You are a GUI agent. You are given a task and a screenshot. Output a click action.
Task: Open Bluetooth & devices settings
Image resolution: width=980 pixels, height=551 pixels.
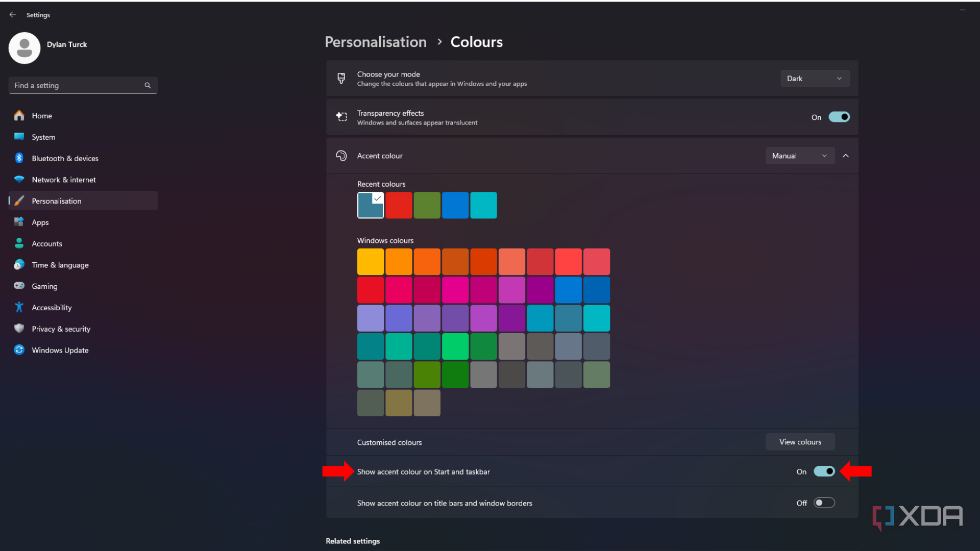point(65,158)
